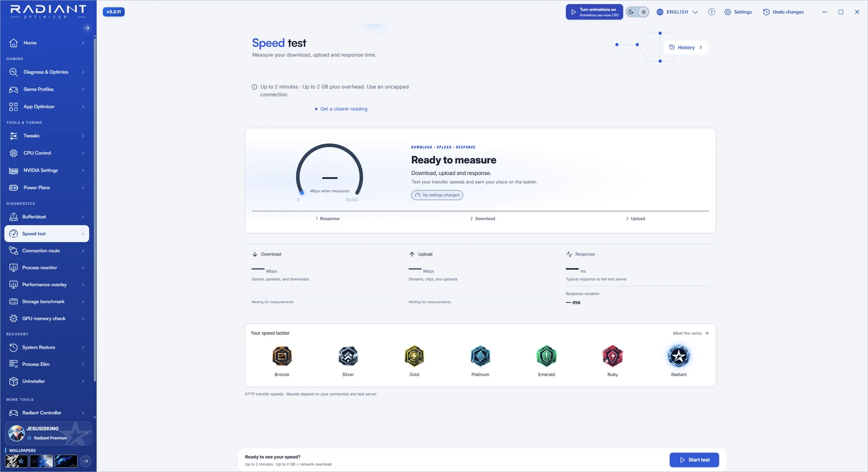Screen dimensions: 868x472
Task: Expand the Uninstaller row chevron
Action: pos(83,381)
